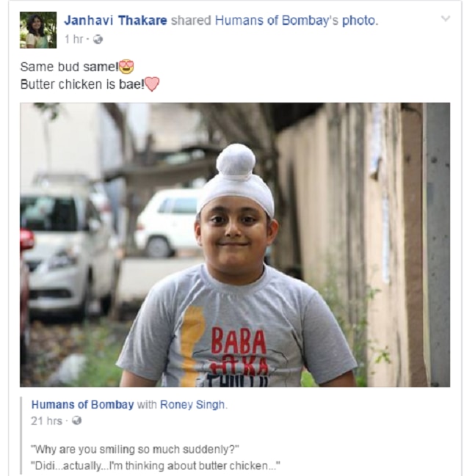Click the 'Didi...actually...' butter chicken caption line
This screenshot has width=475, height=476.
pos(156,466)
